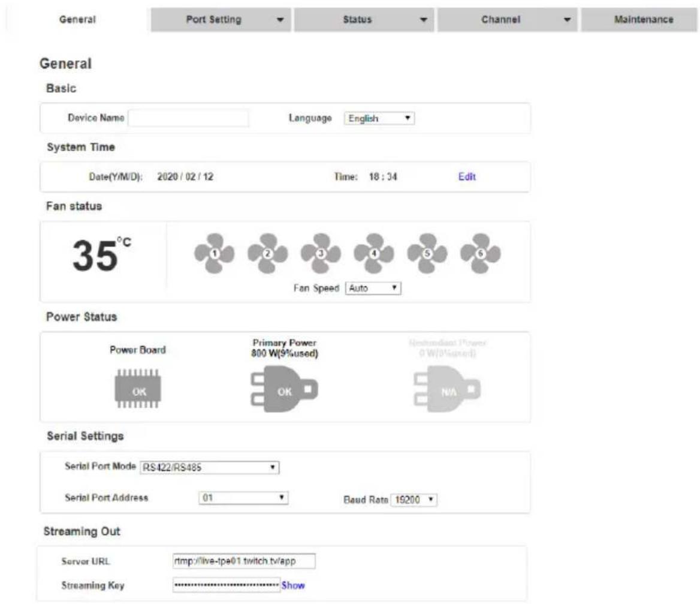The width and height of the screenshot is (700, 604).
Task: Focus the Device Name input field
Action: tap(188, 118)
